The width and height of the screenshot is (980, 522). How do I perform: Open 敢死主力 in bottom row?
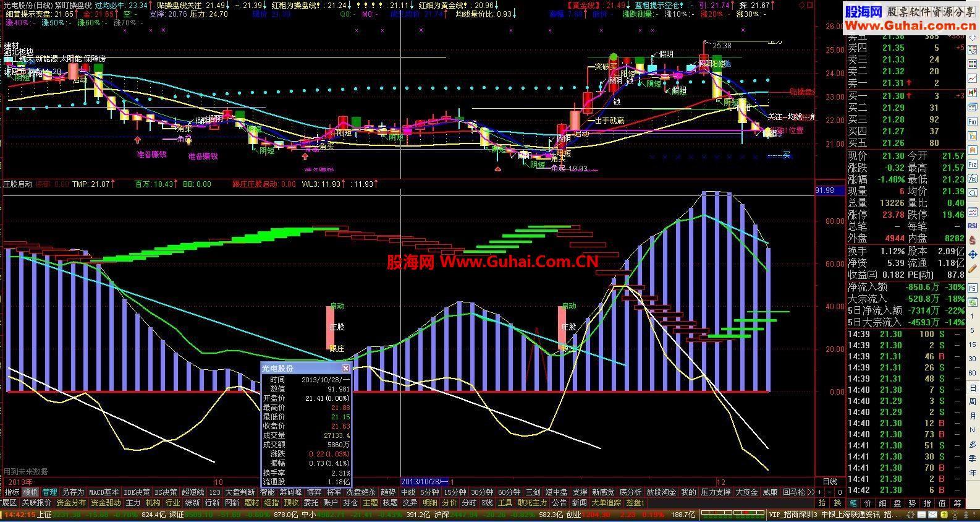(533, 503)
